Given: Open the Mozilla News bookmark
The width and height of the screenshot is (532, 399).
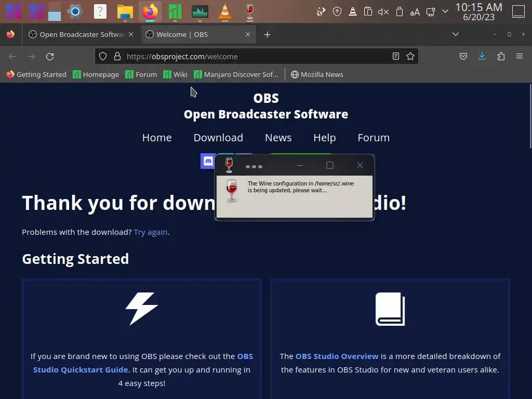Looking at the screenshot, I should (x=317, y=74).
